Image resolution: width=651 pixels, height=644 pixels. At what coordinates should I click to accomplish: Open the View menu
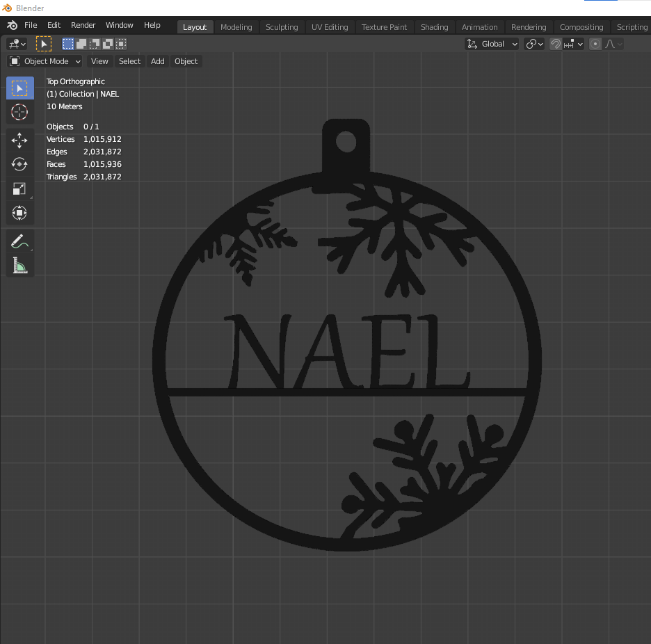pyautogui.click(x=99, y=61)
